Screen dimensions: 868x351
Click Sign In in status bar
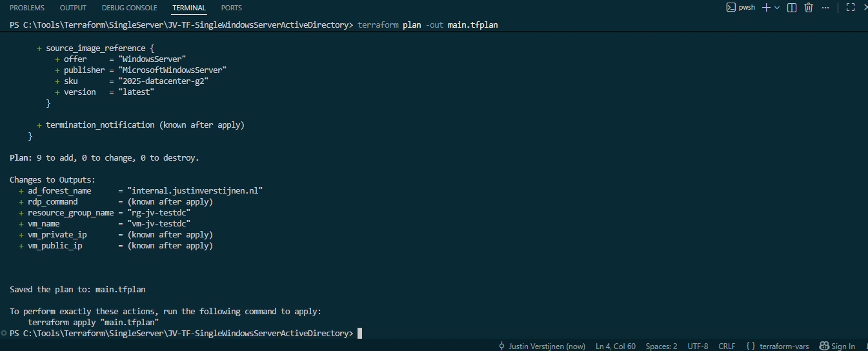coord(843,346)
